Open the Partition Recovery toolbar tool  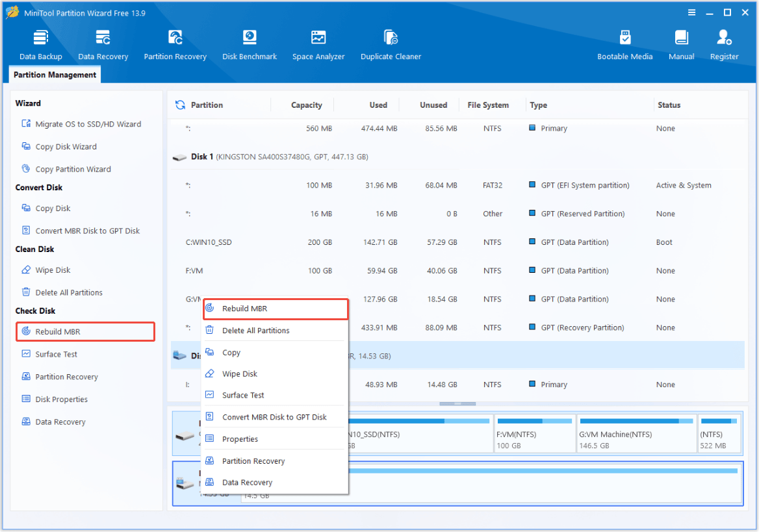[x=175, y=45]
